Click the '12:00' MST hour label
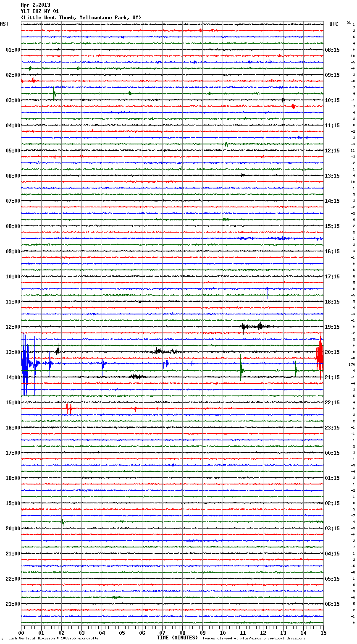This screenshot has width=357, height=644. point(13,327)
